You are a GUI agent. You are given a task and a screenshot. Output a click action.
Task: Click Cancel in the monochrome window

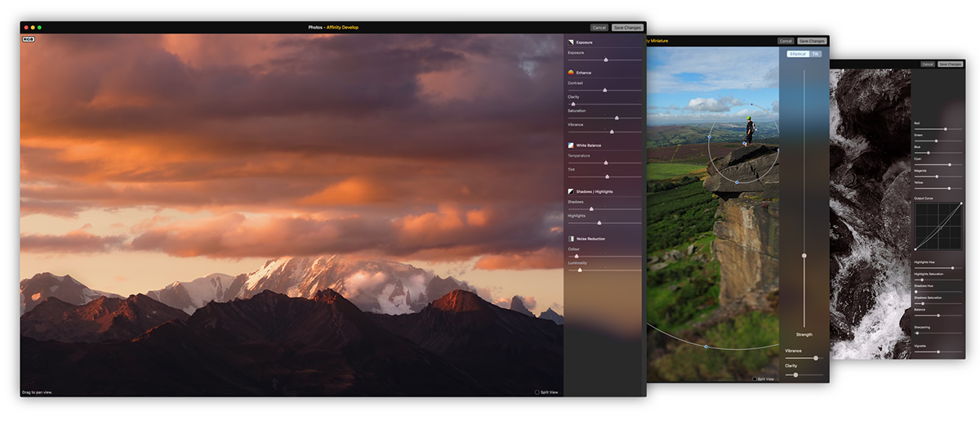(928, 64)
